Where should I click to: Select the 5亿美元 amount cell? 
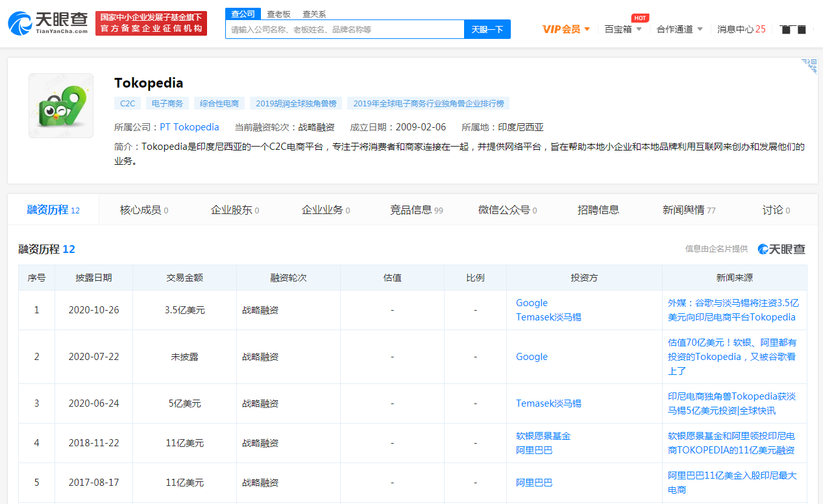[x=185, y=403]
